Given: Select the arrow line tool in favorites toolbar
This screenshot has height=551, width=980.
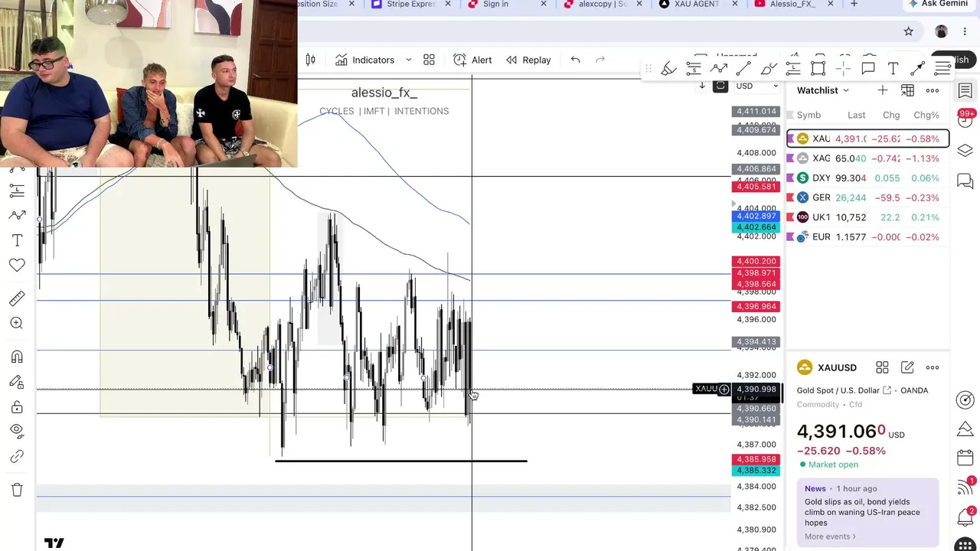Looking at the screenshot, I should [917, 69].
